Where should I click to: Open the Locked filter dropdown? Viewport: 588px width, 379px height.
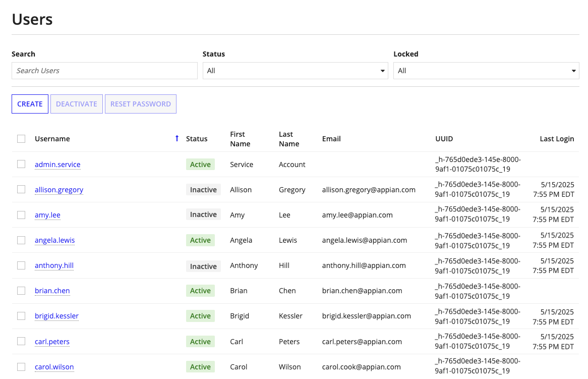click(486, 71)
